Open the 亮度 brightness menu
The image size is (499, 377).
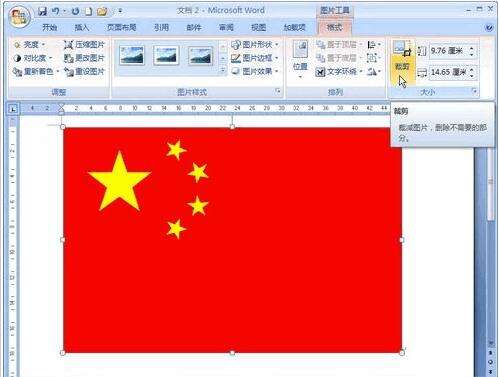(x=29, y=44)
